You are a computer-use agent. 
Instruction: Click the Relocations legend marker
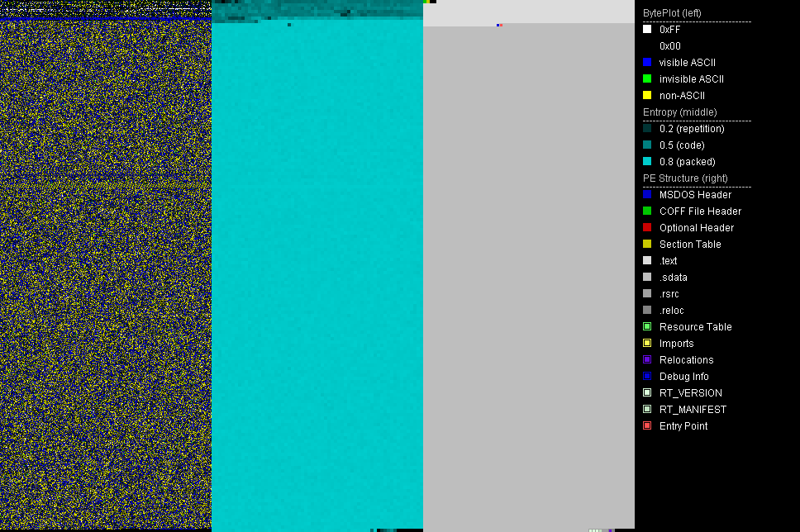click(x=647, y=360)
